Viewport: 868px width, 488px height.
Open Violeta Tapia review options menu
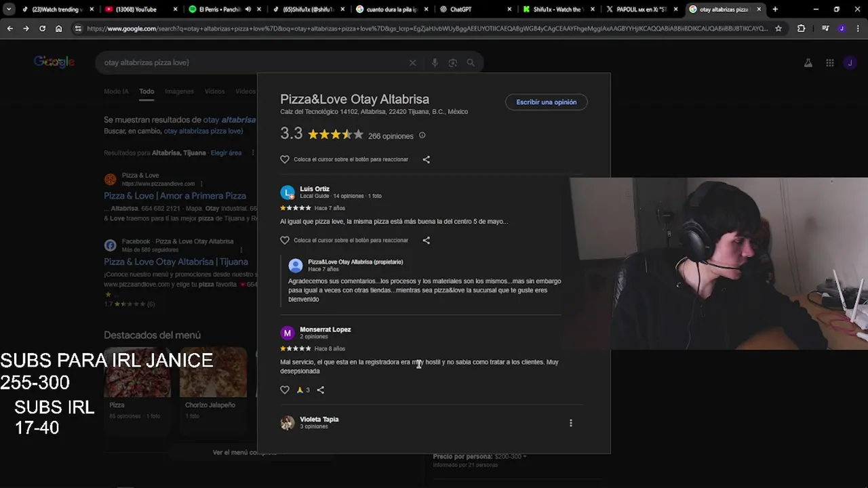click(570, 423)
